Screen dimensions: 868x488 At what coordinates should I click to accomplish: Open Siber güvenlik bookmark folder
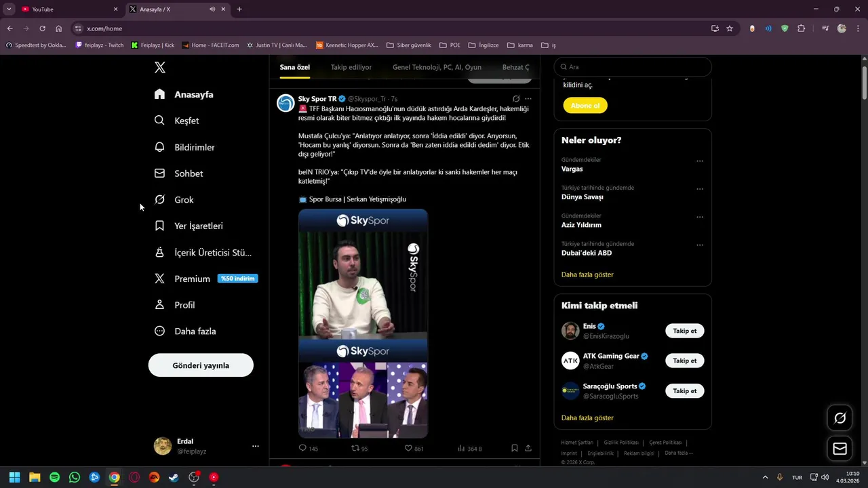(x=409, y=45)
